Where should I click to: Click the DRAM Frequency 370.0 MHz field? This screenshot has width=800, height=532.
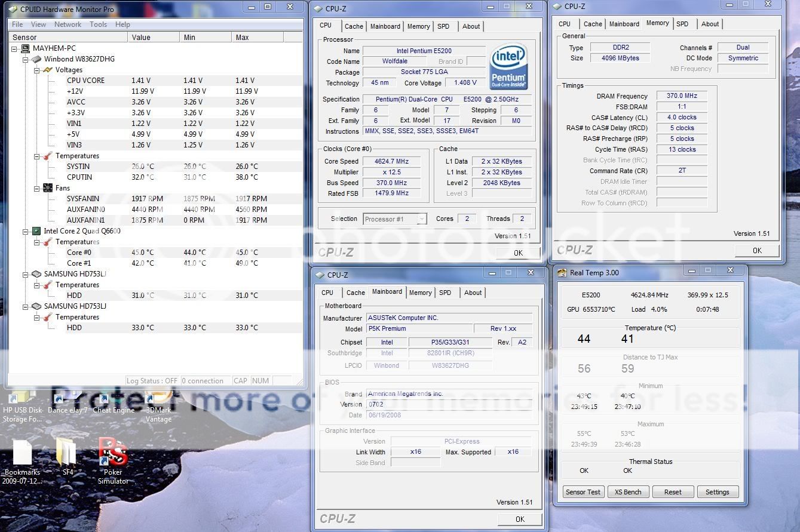coord(682,96)
